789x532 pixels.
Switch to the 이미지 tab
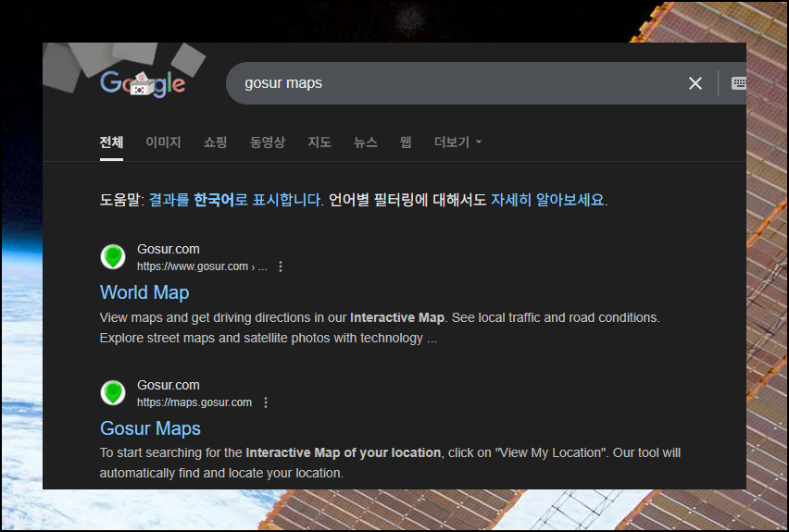pos(163,142)
